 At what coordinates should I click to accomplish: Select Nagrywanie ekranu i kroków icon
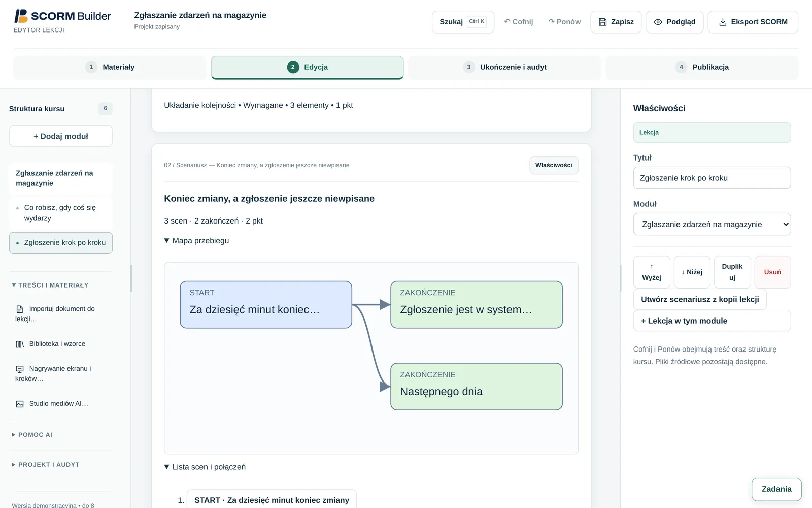pyautogui.click(x=20, y=369)
